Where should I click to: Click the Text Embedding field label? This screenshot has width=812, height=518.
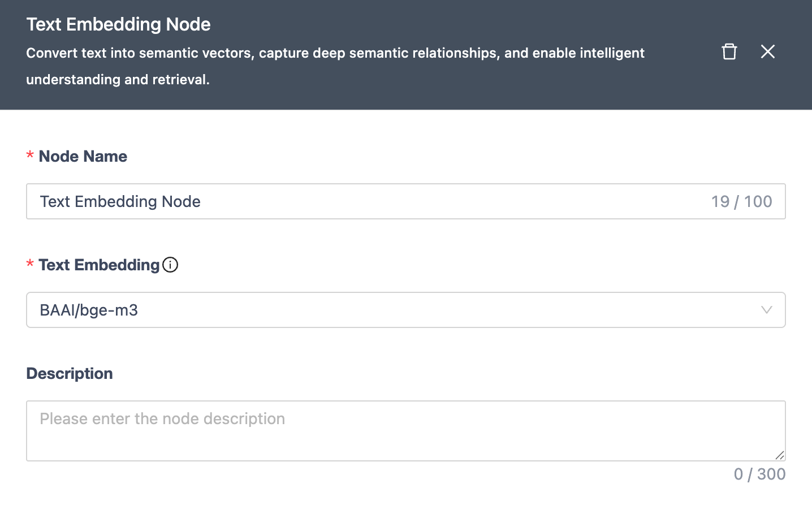point(99,265)
